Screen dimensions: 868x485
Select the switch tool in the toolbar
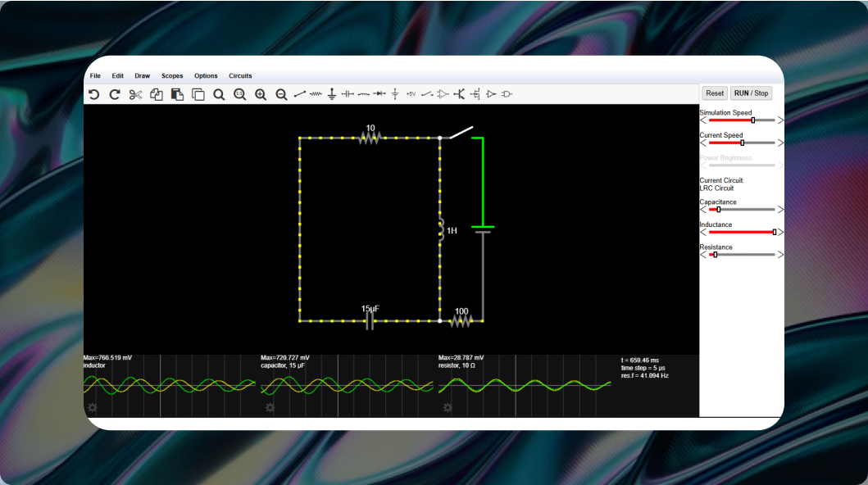427,94
